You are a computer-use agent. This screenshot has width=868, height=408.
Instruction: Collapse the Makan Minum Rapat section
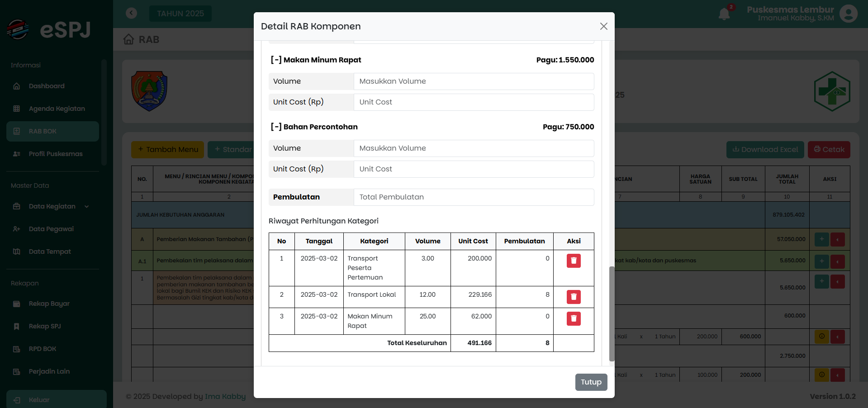click(x=276, y=60)
